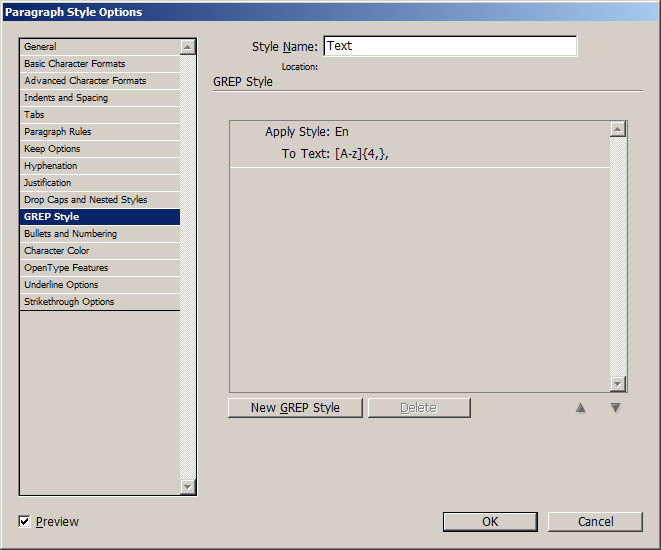This screenshot has height=550, width=661.
Task: Click New GREP Style button
Action: pos(295,408)
